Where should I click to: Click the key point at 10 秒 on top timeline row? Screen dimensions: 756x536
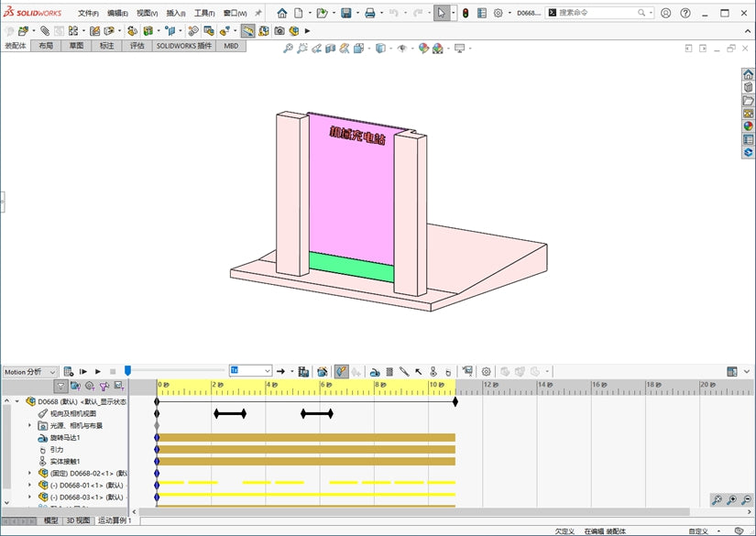[x=455, y=401]
